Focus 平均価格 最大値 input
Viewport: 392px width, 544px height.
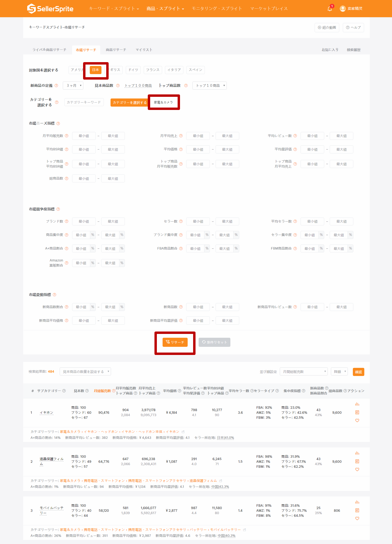(227, 149)
